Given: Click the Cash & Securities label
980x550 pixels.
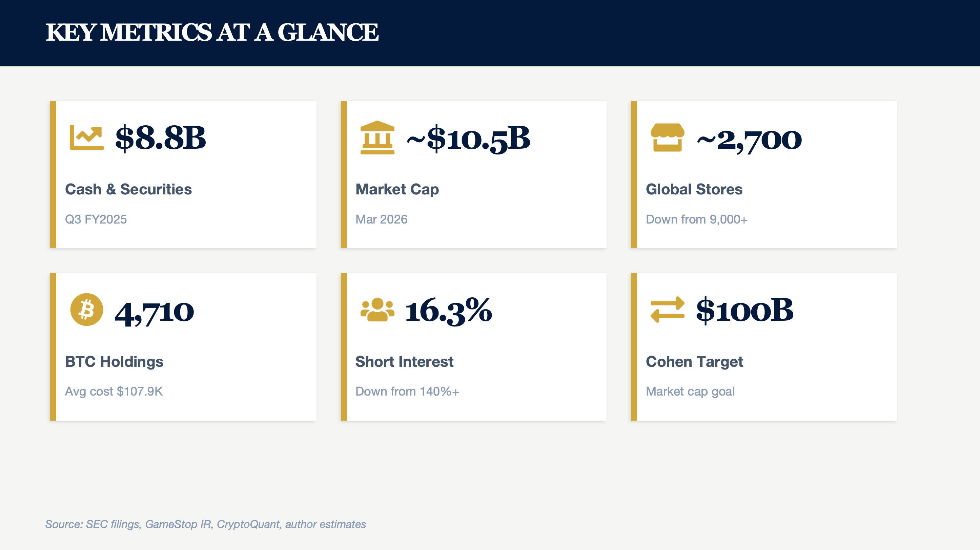Looking at the screenshot, I should 128,189.
